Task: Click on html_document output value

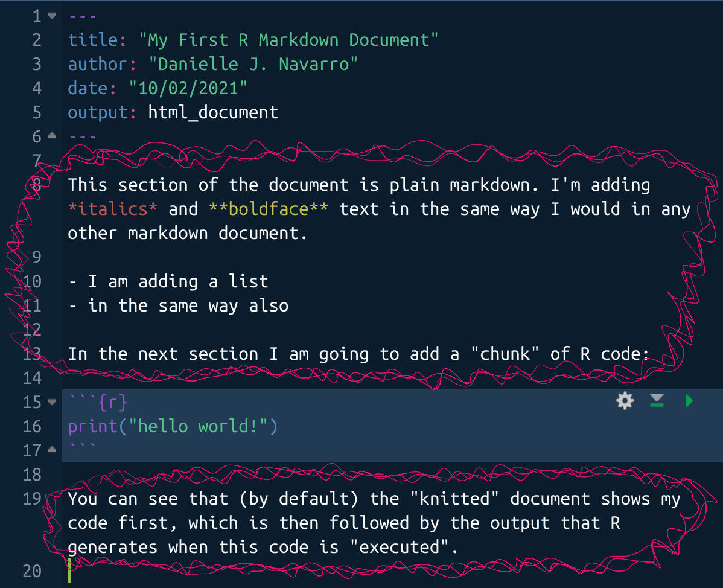Action: [213, 112]
